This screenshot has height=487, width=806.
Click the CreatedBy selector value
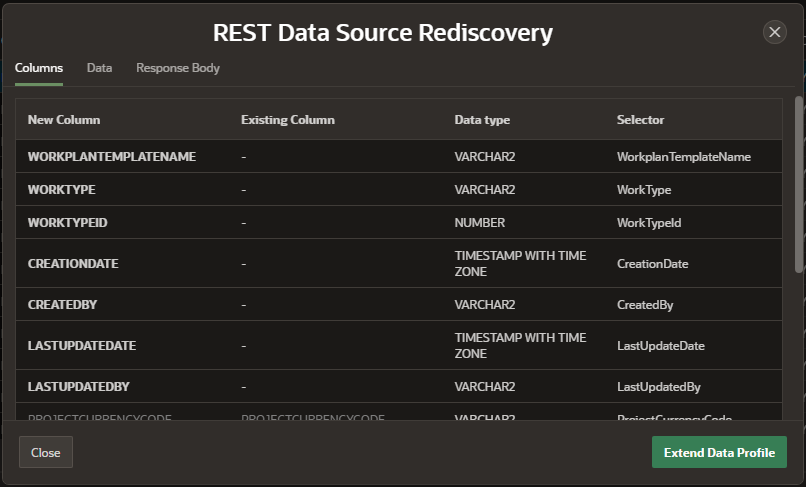pyautogui.click(x=645, y=305)
